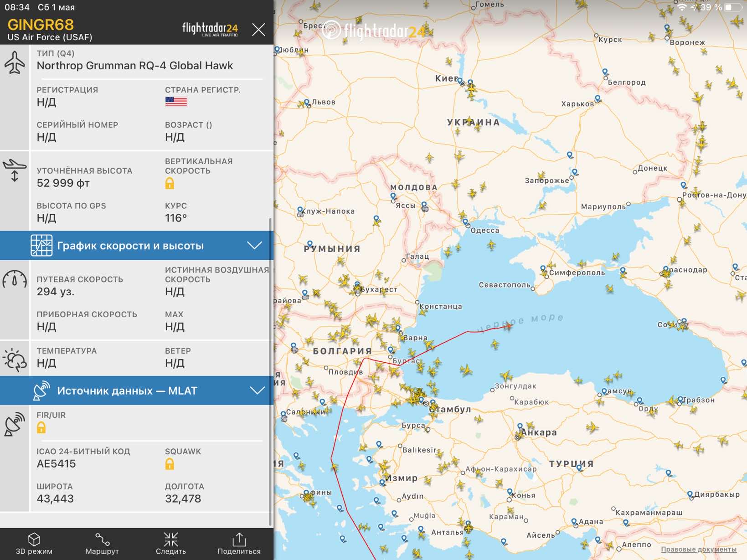Tap the airport pin at Яссы
747x560 pixels.
click(x=393, y=196)
